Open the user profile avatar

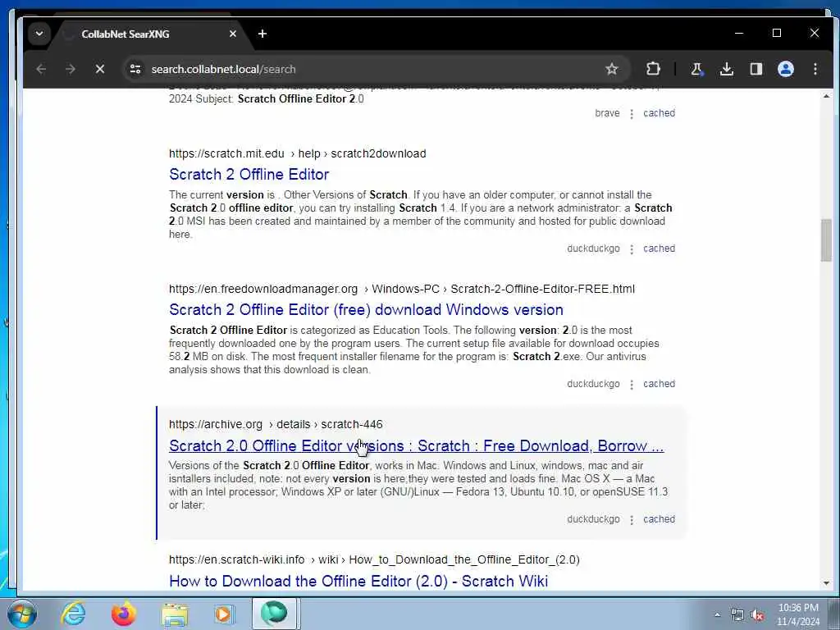[x=785, y=69]
